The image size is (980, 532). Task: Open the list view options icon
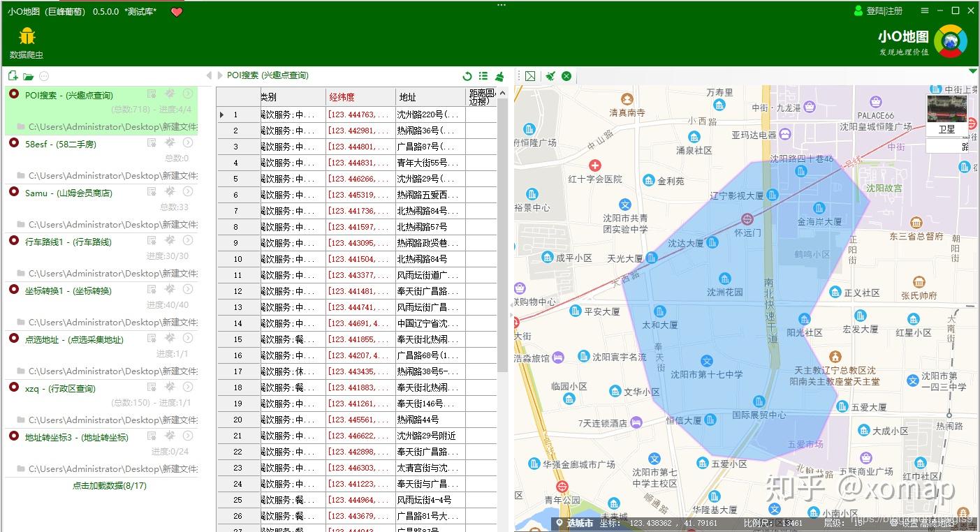click(x=483, y=76)
